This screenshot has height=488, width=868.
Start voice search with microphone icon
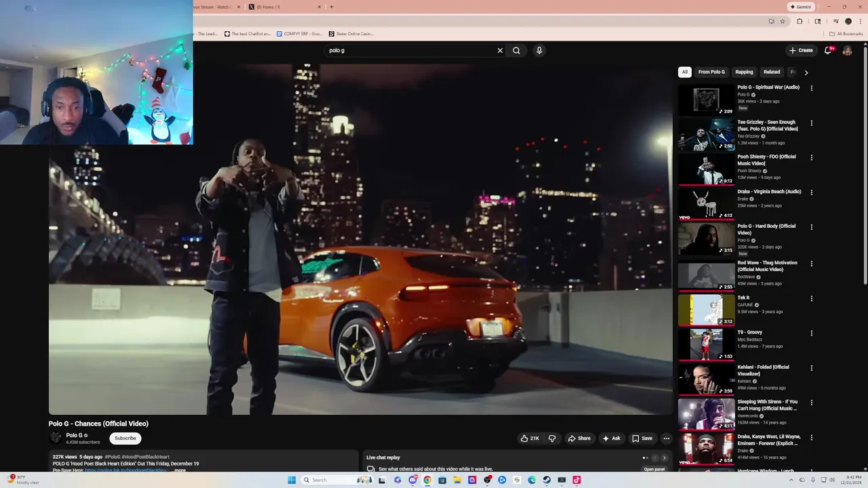539,50
